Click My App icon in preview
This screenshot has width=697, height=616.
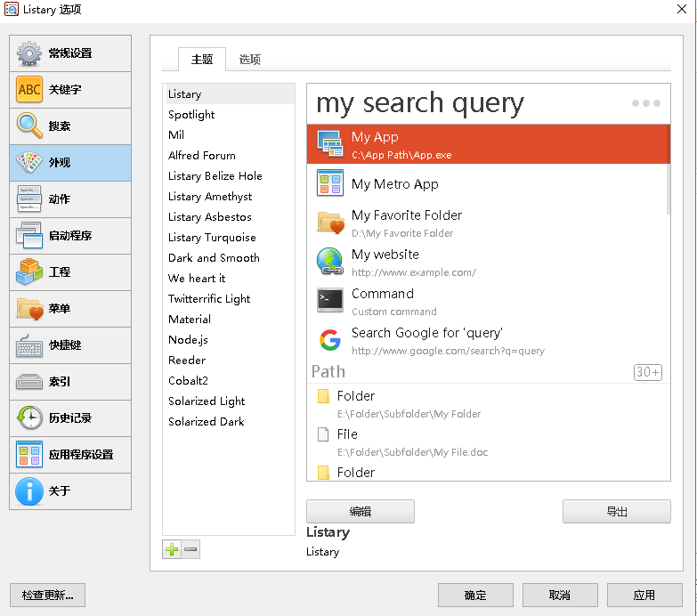[x=330, y=144]
